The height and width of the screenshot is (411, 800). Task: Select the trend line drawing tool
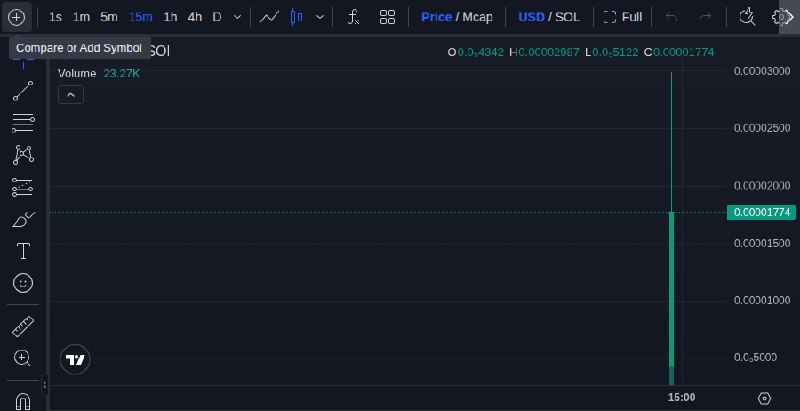(23, 91)
